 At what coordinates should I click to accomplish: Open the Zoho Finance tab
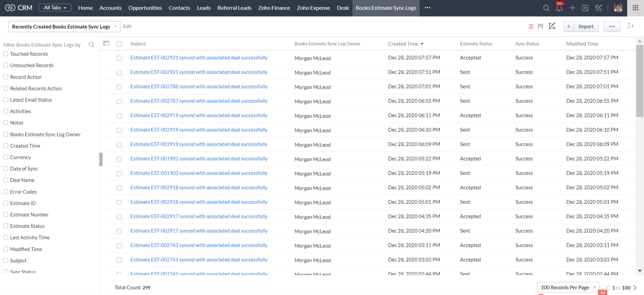pos(274,8)
